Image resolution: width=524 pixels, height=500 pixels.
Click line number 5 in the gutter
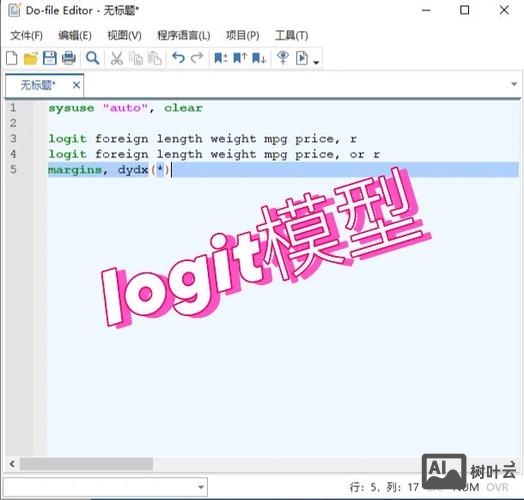tap(13, 169)
